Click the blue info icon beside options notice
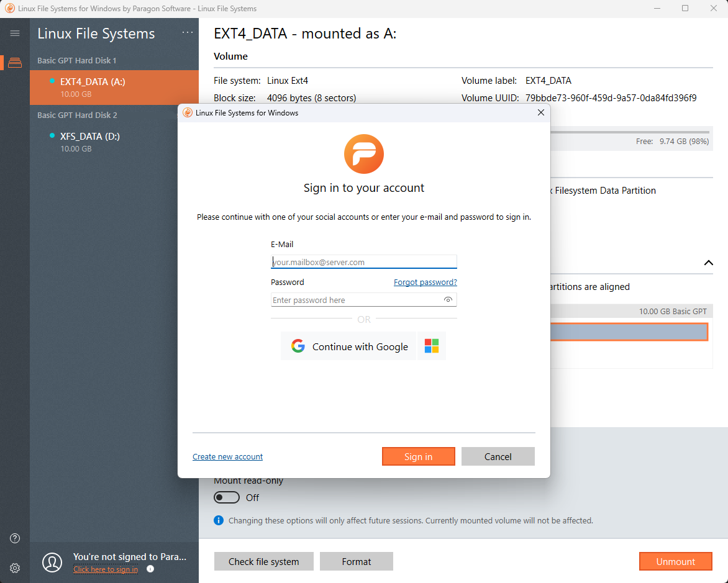728x583 pixels. coord(218,520)
